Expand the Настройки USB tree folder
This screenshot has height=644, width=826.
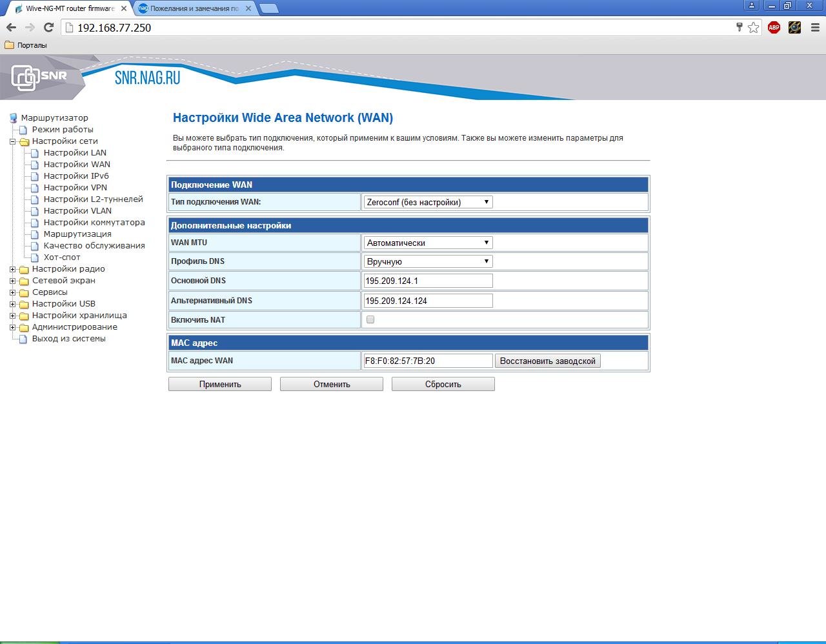click(x=12, y=304)
